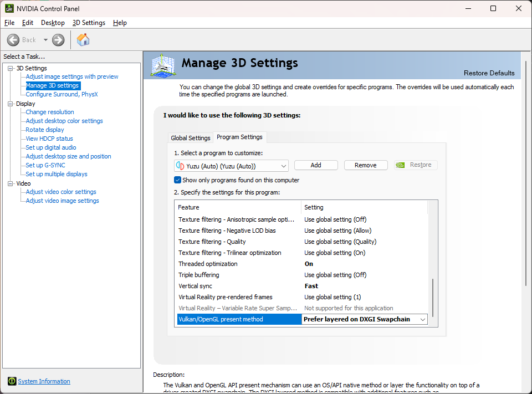
Task: Select Texture filtering - Negative LOD bias row
Action: point(303,231)
